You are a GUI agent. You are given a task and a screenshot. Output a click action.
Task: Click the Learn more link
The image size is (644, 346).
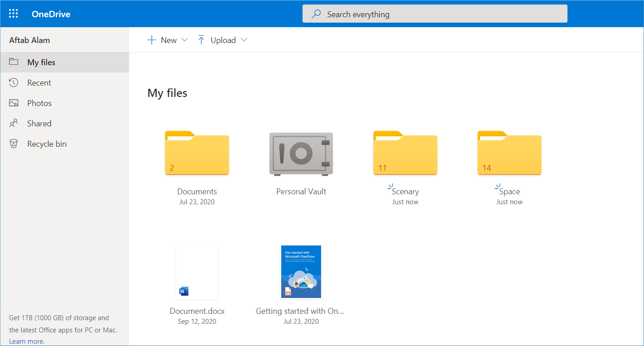27,341
